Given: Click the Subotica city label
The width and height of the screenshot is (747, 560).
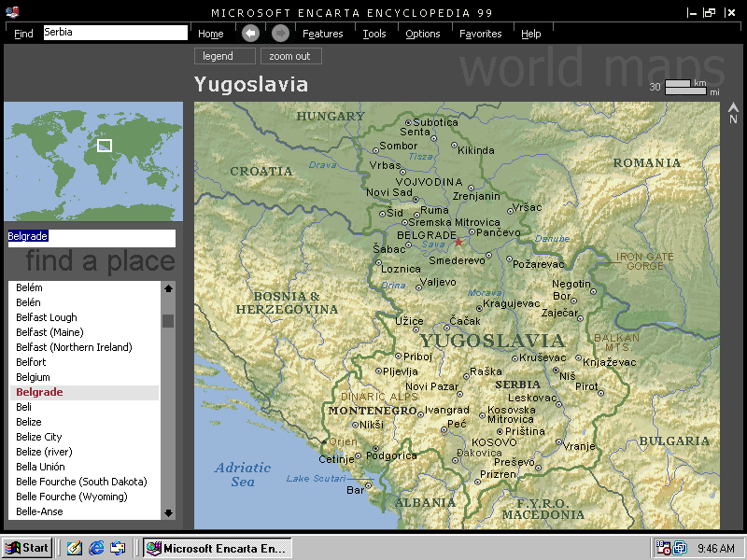Looking at the screenshot, I should (x=435, y=122).
